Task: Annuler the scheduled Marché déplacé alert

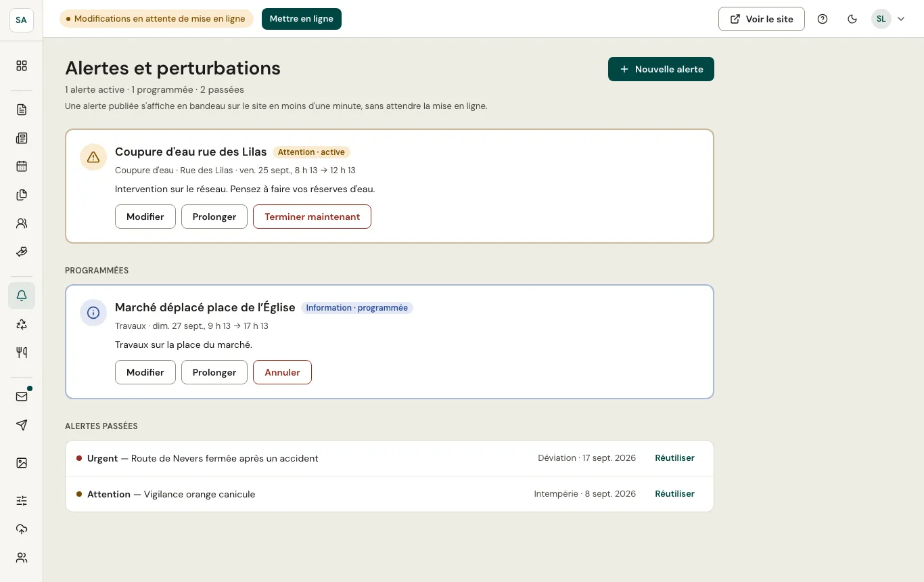Action: (x=282, y=372)
